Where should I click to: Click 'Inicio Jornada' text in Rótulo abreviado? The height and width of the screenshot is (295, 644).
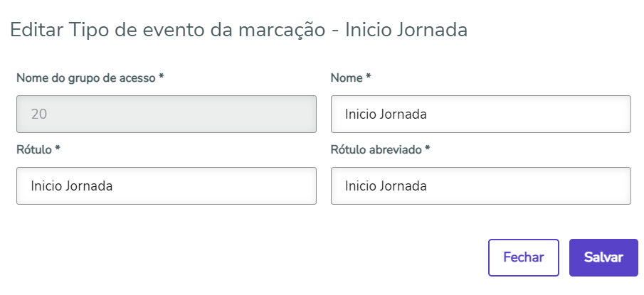click(386, 186)
